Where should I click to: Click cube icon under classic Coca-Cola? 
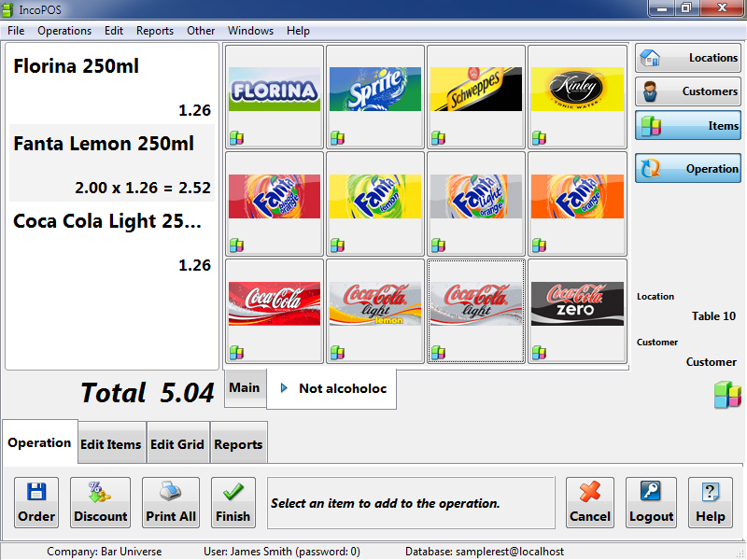coord(237,353)
